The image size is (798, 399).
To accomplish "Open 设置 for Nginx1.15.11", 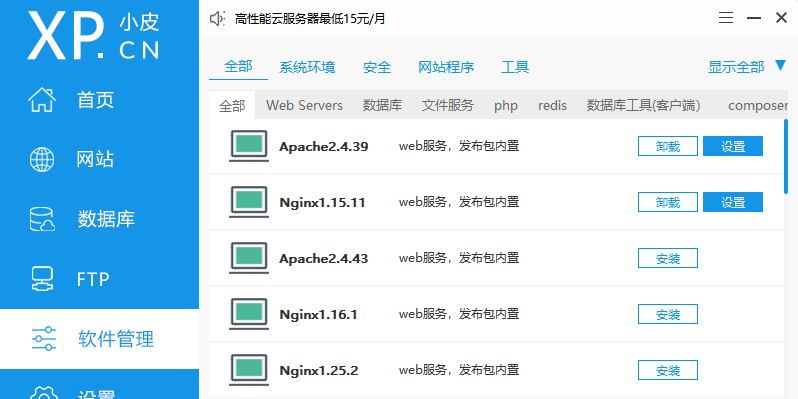I will [733, 202].
